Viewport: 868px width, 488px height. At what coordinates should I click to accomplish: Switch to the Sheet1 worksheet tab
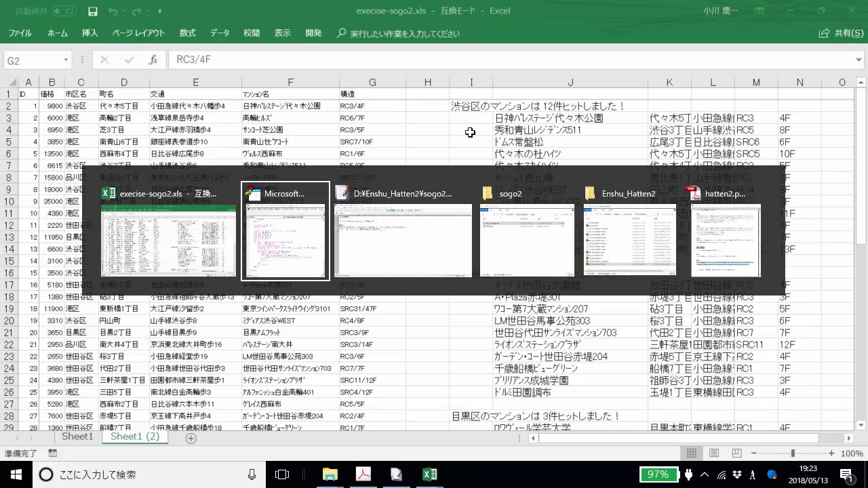pyautogui.click(x=77, y=437)
